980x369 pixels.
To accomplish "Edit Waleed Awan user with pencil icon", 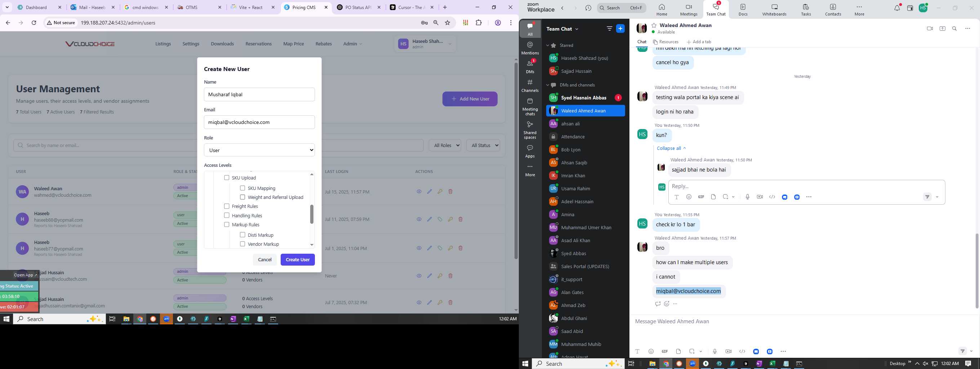I will point(429,191).
